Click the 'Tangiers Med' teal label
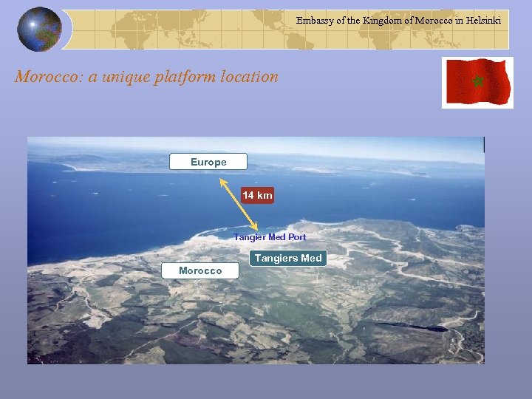Image resolution: width=532 pixels, height=399 pixels. 288,258
